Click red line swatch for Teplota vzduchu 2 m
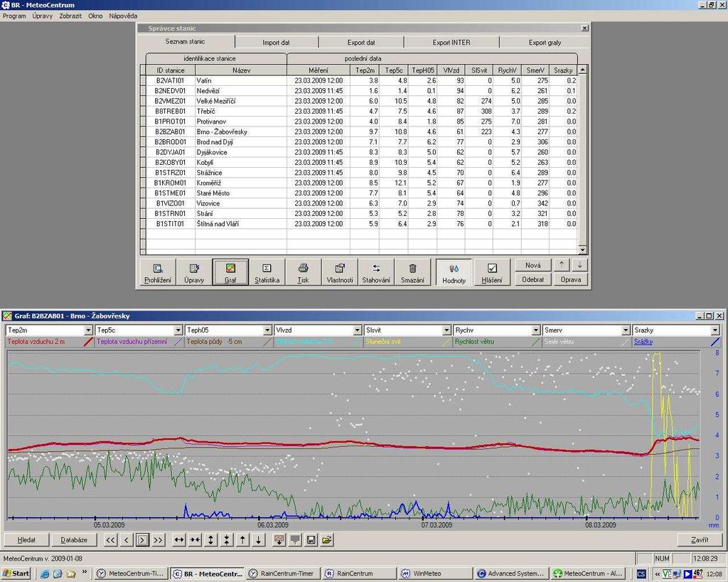The height and width of the screenshot is (582, 728). pos(88,342)
